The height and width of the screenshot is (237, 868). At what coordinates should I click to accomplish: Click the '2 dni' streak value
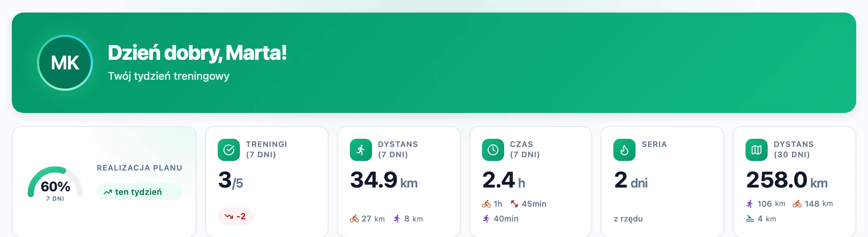click(x=631, y=180)
